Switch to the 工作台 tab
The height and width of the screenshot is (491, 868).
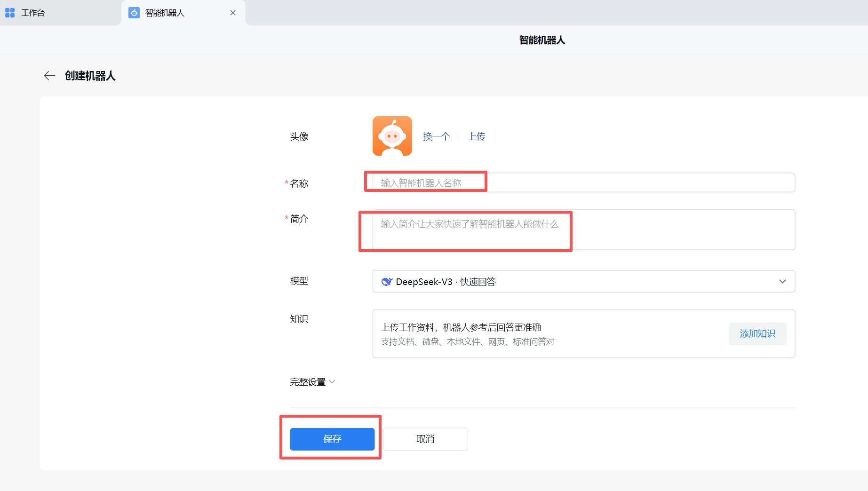click(33, 13)
